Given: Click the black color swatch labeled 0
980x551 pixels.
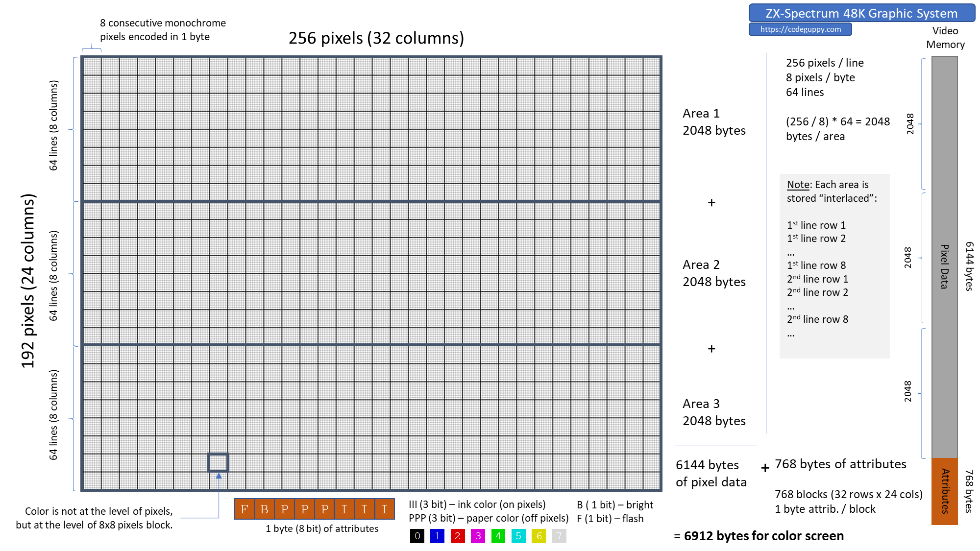Looking at the screenshot, I should coord(417,536).
